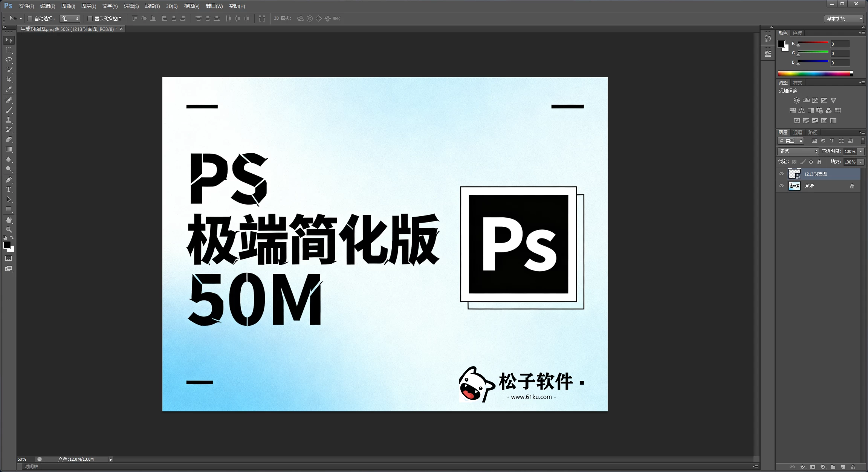Click the foreground color swatch in Color panel

click(781, 44)
